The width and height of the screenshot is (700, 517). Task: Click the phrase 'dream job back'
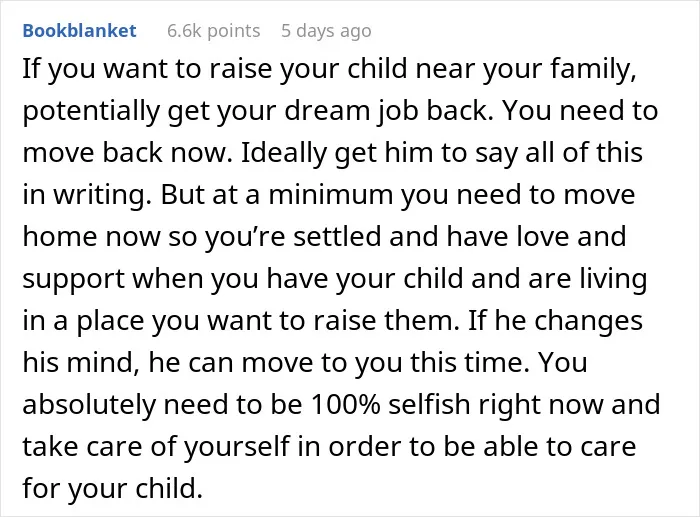click(385, 111)
